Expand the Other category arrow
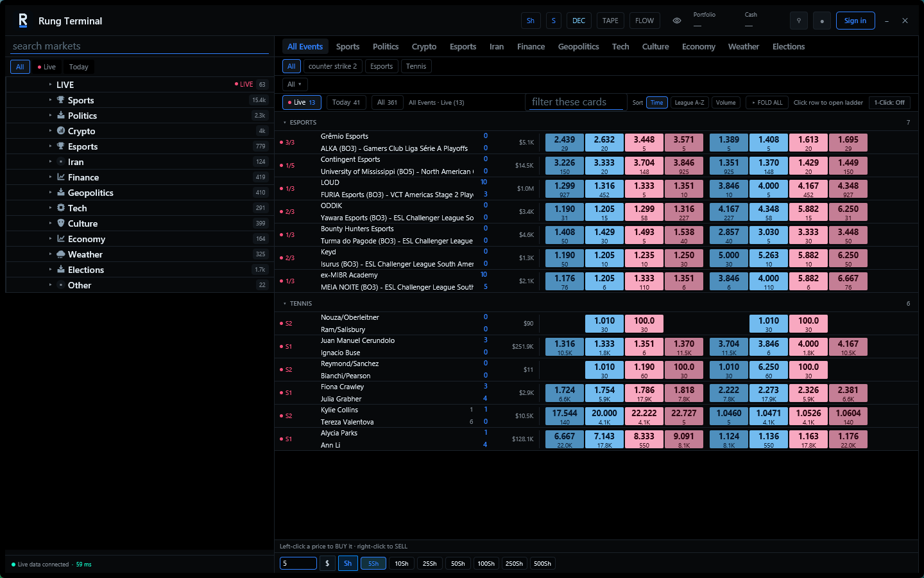Image resolution: width=924 pixels, height=578 pixels. (x=50, y=285)
